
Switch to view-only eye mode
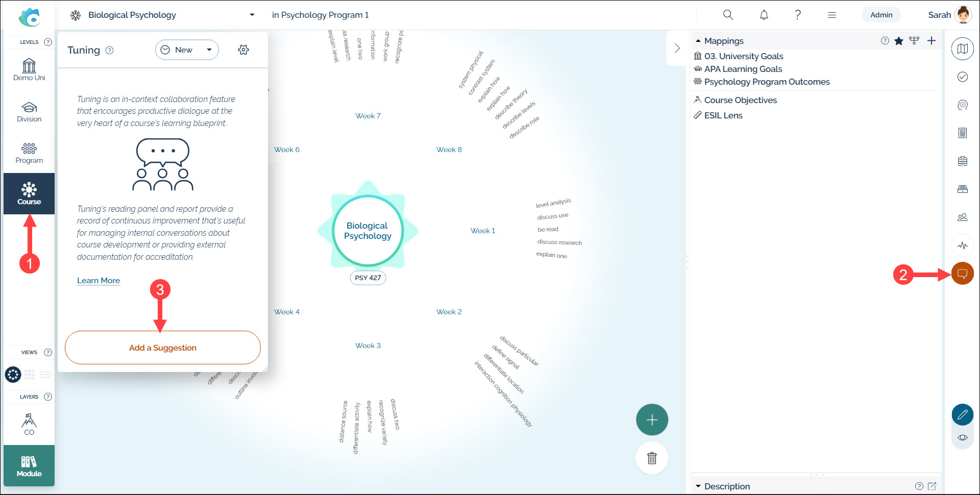pos(963,437)
